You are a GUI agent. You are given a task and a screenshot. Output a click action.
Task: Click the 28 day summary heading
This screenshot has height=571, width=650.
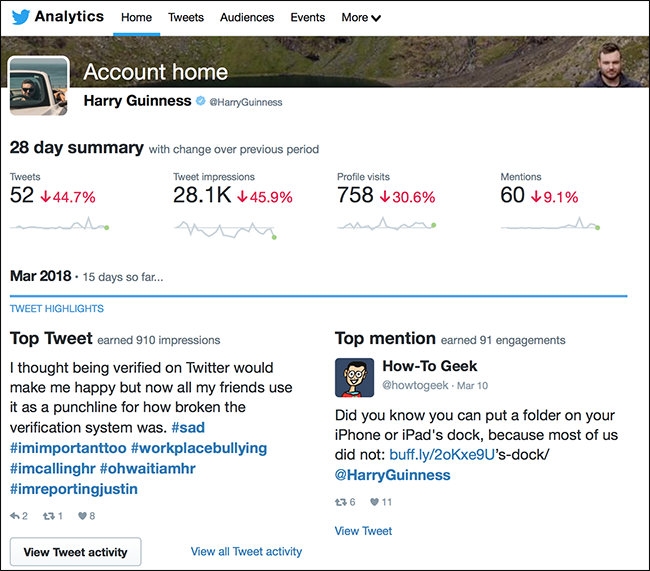click(77, 148)
